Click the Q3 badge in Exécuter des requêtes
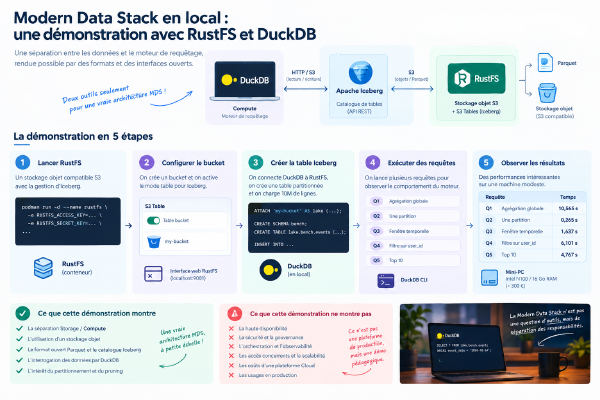Screen dimensions: 600x400 377,231
